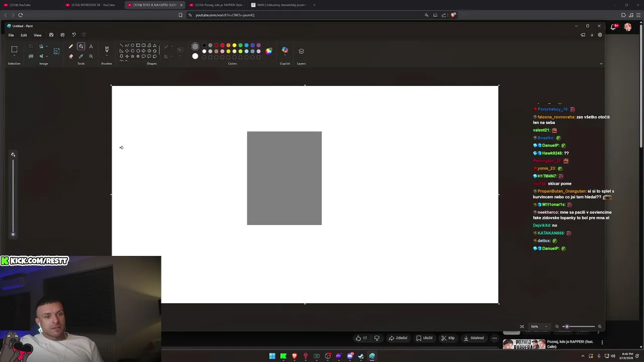Choose the rectangular Selection tool
This screenshot has width=644, height=362.
click(x=14, y=49)
